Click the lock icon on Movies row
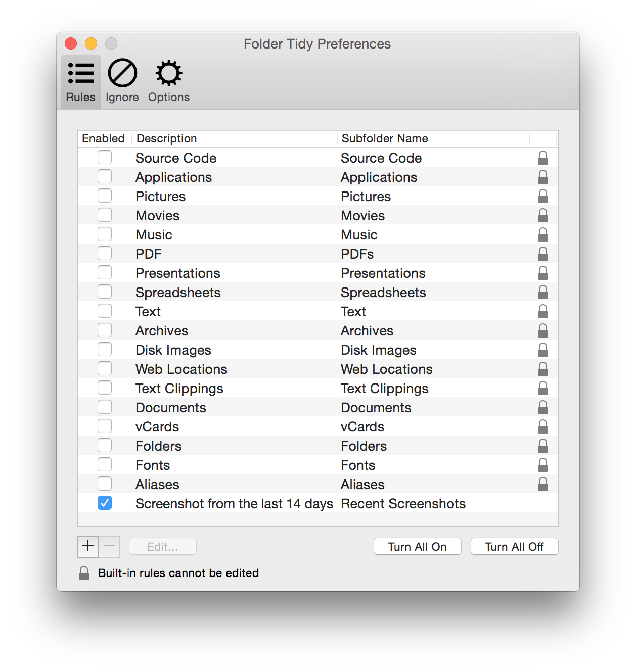 (x=543, y=215)
